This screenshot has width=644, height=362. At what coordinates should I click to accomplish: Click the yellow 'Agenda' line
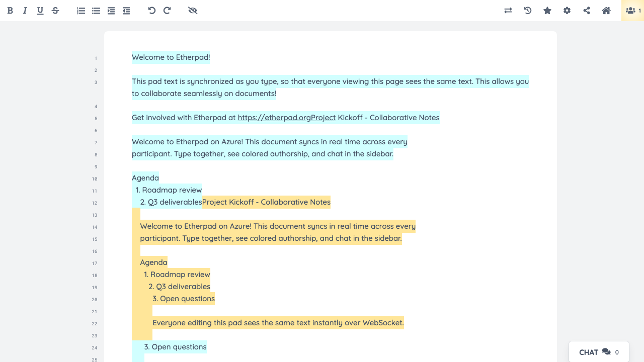[x=153, y=262]
